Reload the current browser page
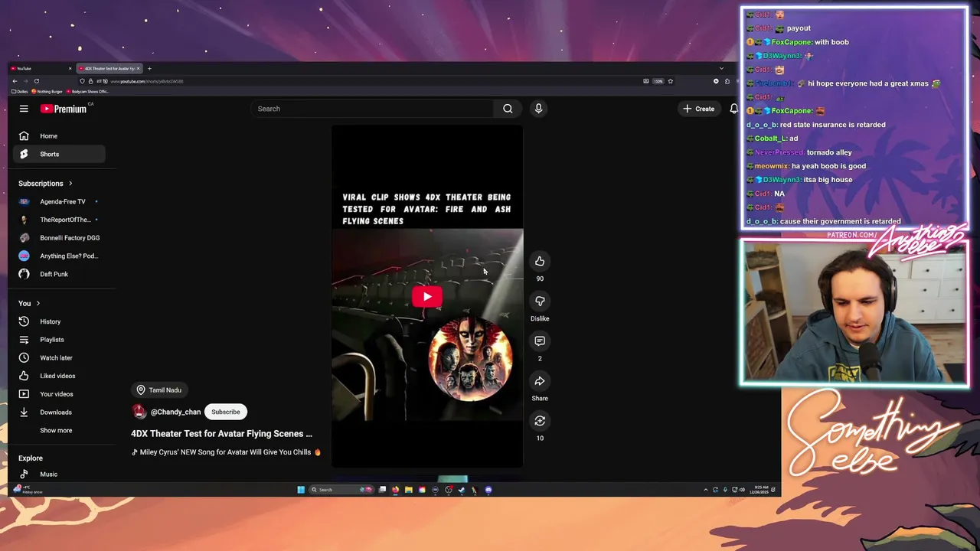Viewport: 980px width, 551px height. tap(37, 81)
